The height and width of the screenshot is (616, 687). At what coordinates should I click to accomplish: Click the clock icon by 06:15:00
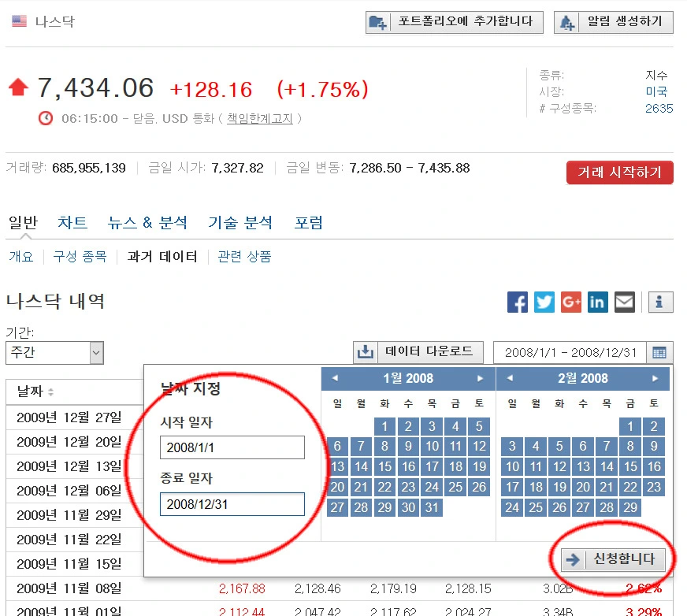point(46,118)
